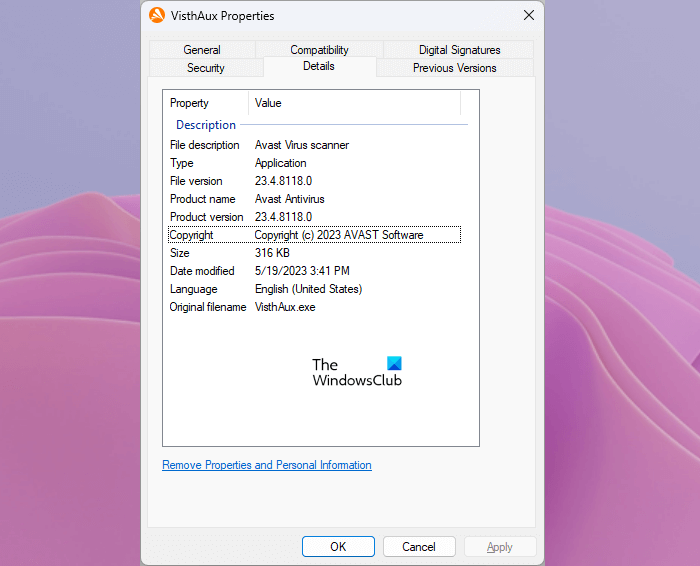The height and width of the screenshot is (566, 700).
Task: Select the Product version value 23.4.8118.0
Action: [283, 217]
